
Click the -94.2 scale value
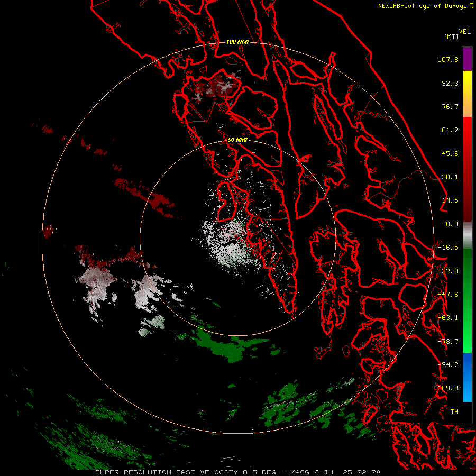point(448,365)
